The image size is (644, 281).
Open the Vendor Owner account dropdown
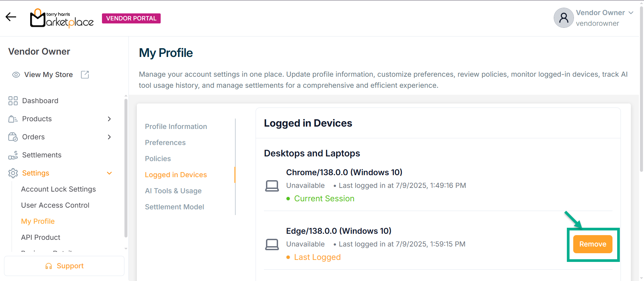(x=631, y=13)
